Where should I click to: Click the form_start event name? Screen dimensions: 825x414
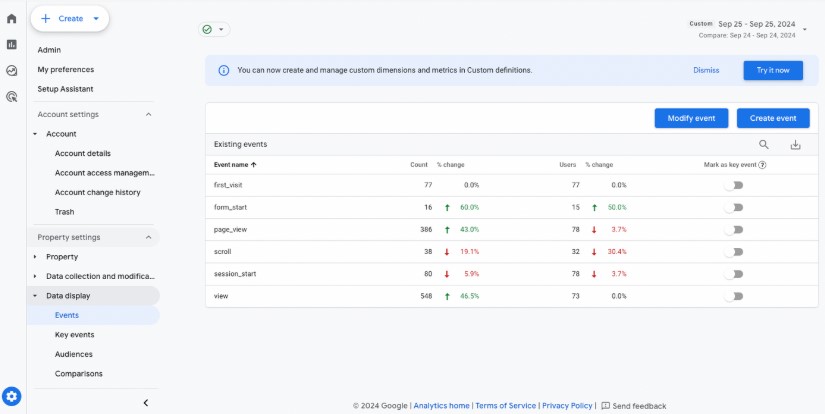pyautogui.click(x=230, y=207)
